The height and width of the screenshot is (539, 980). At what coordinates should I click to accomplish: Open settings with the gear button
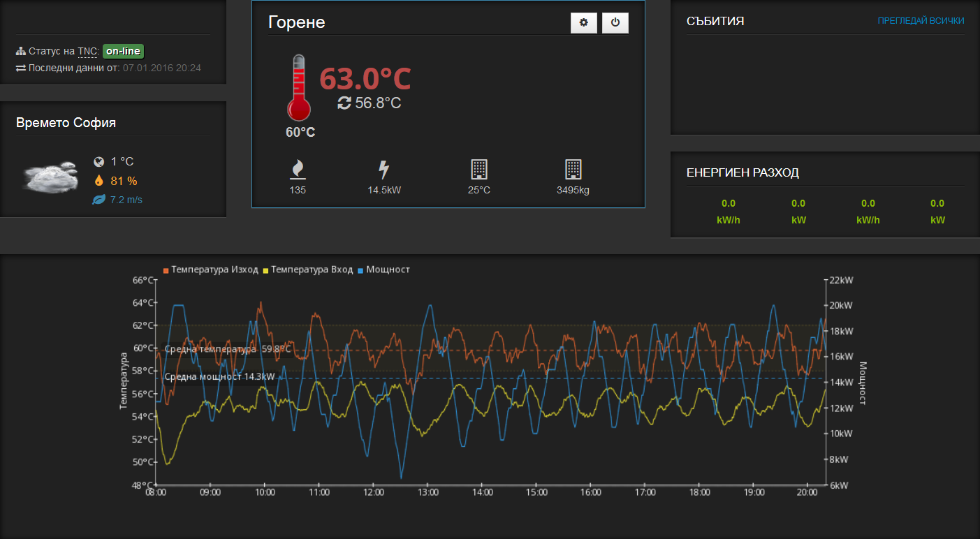(583, 22)
